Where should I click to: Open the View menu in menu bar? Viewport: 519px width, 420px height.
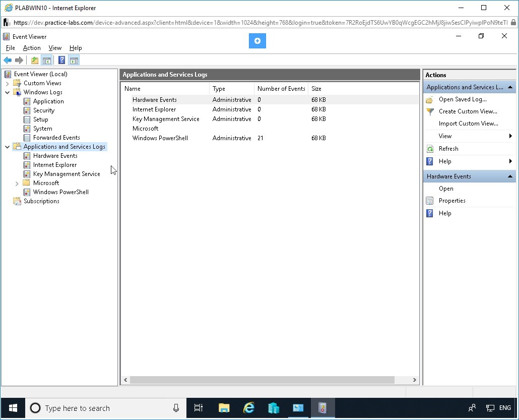(x=55, y=48)
